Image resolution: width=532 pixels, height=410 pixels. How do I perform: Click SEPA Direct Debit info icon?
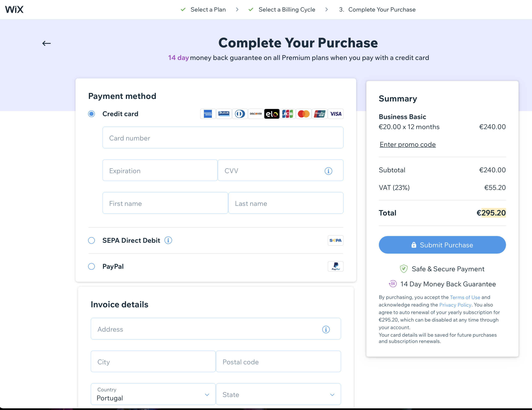(168, 240)
